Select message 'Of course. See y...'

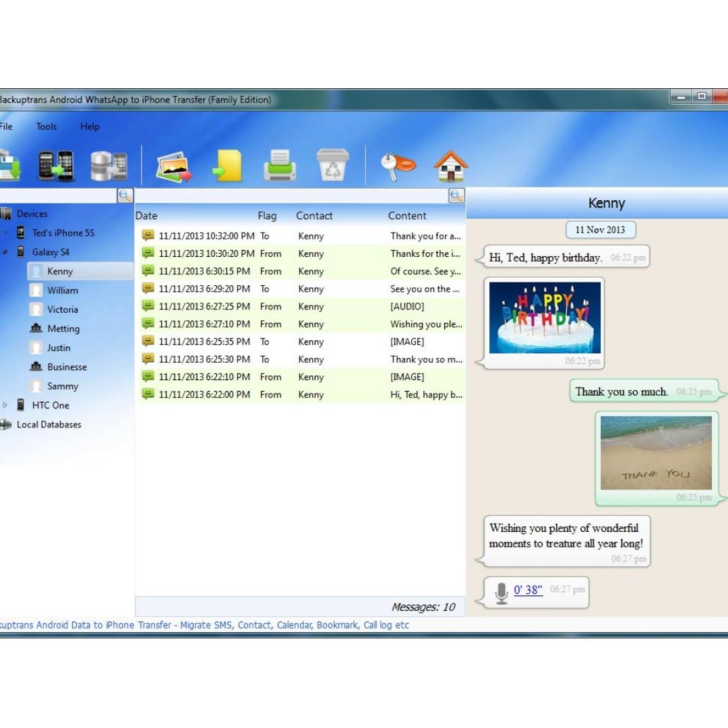[302, 271]
